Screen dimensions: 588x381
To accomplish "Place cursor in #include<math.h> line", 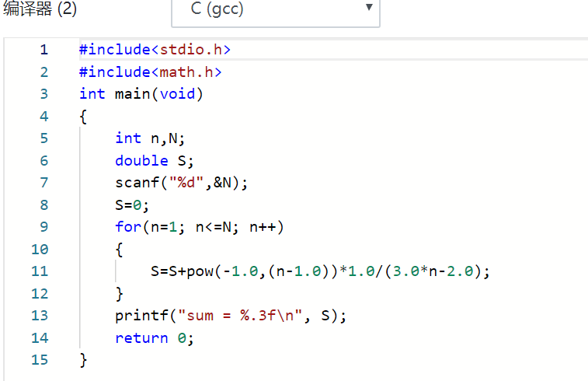I will click(151, 72).
